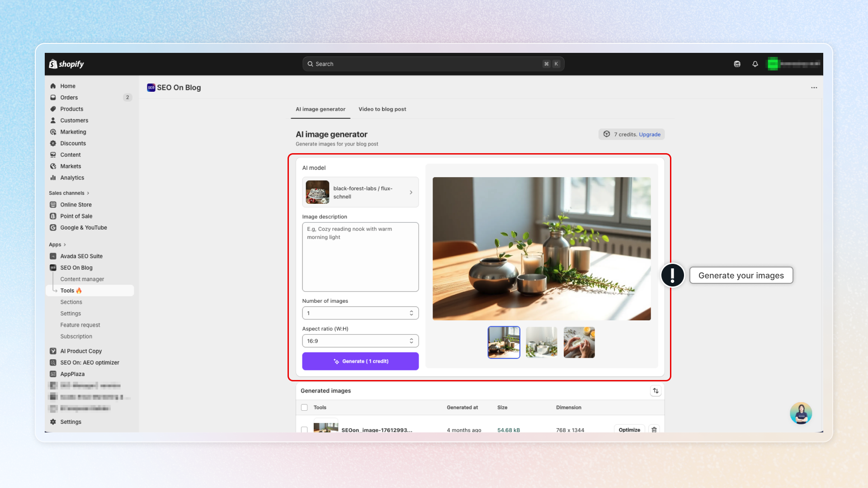Open the Aspect ratio 16:9 dropdown
The image size is (868, 488).
[360, 341]
